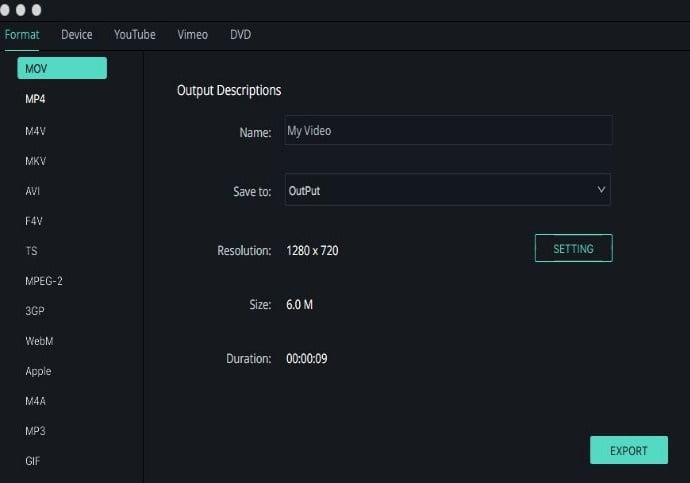Click the leftmost window control dot

coord(4,10)
